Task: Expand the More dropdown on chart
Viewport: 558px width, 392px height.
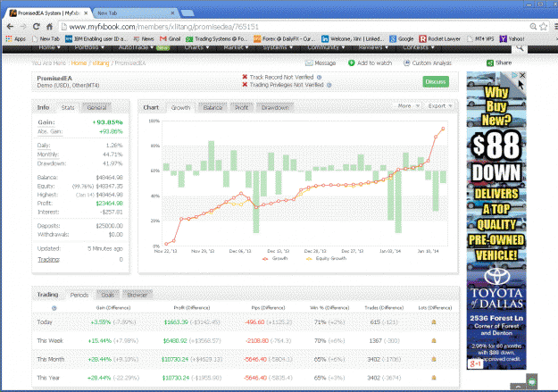Action: [x=409, y=105]
